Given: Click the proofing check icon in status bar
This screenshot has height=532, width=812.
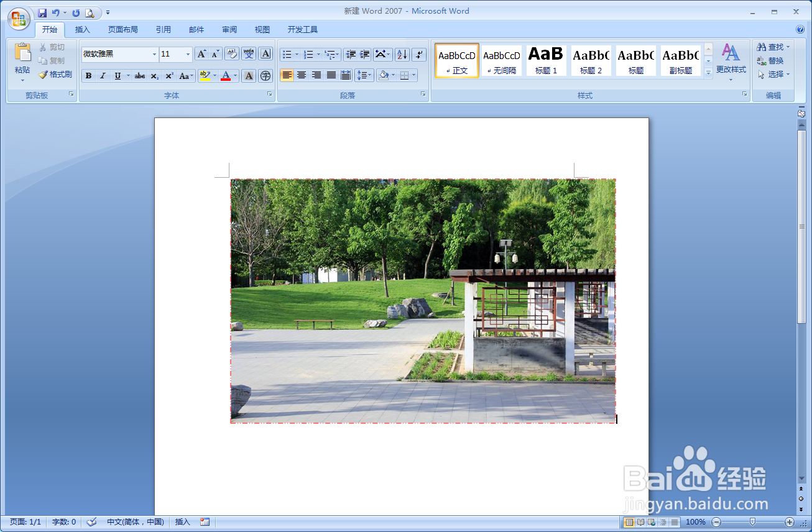Looking at the screenshot, I should [91, 522].
